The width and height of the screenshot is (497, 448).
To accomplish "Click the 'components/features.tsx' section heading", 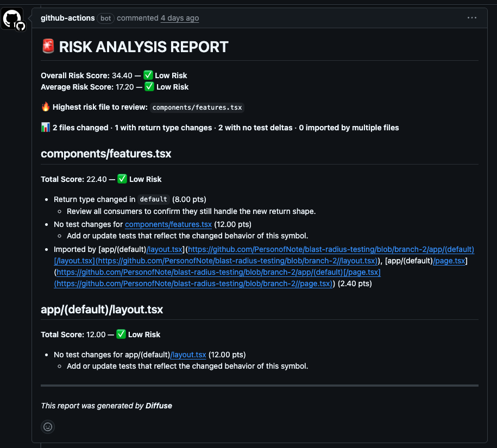I will pos(106,154).
